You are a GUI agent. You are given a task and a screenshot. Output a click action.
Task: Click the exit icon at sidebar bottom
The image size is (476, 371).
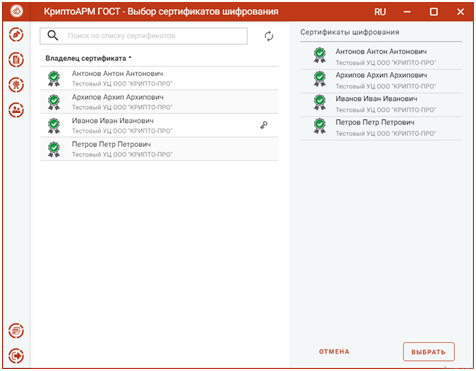pyautogui.click(x=16, y=356)
